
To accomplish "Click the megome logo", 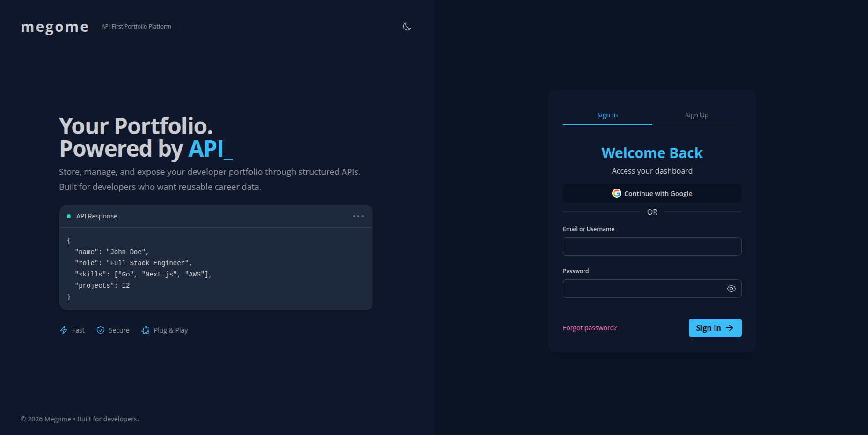I will coord(55,27).
